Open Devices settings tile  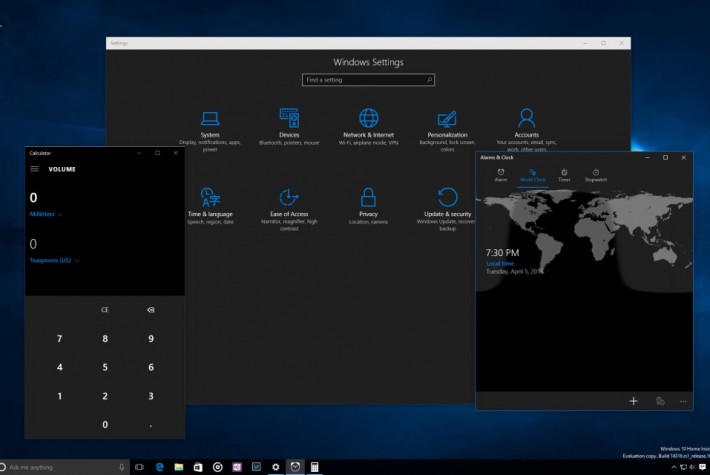pos(289,127)
